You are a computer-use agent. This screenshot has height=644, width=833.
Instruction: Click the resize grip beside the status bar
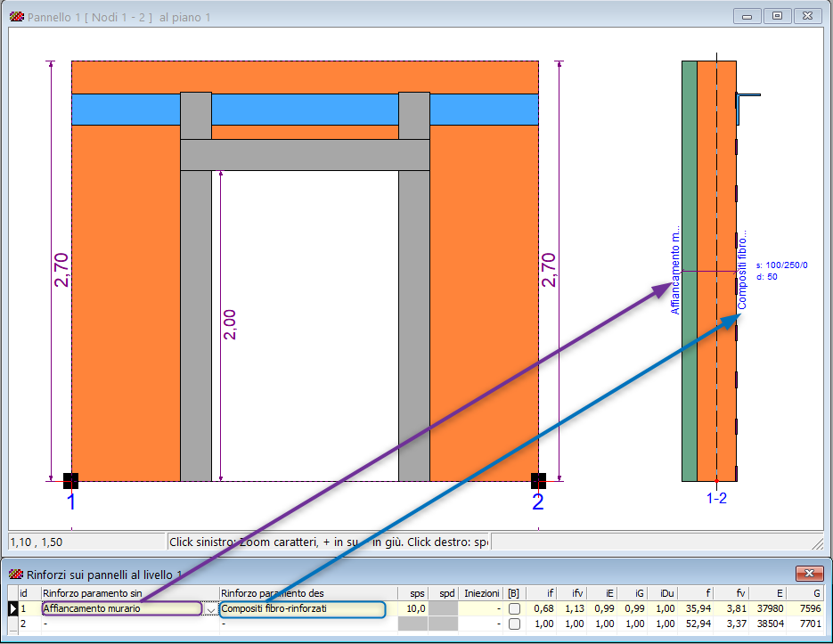click(x=817, y=542)
